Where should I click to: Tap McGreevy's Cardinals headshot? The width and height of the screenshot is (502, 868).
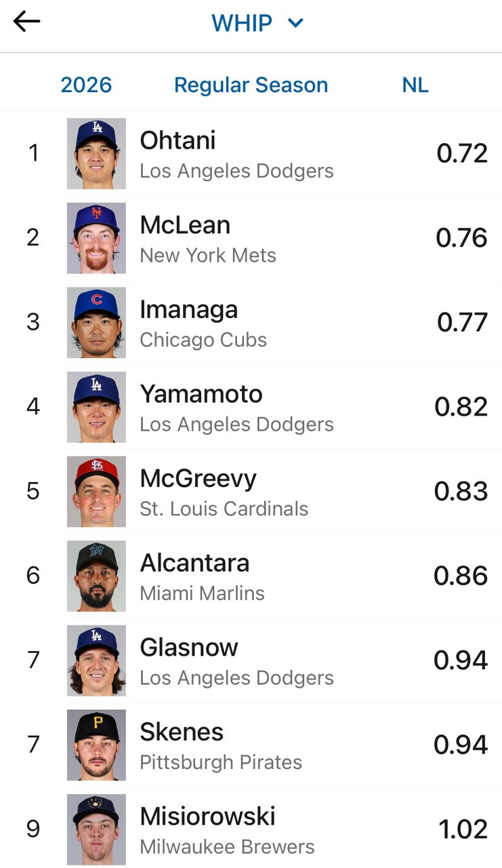(x=96, y=491)
